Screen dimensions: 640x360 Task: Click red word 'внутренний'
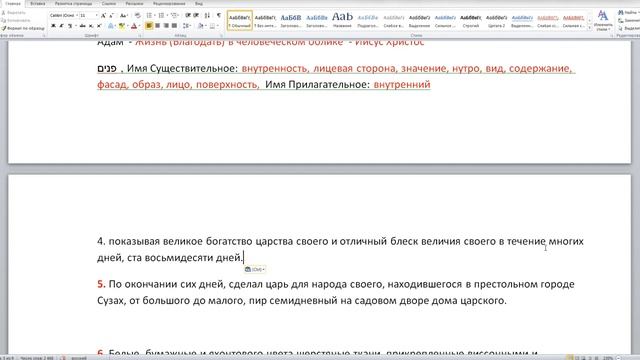(402, 84)
